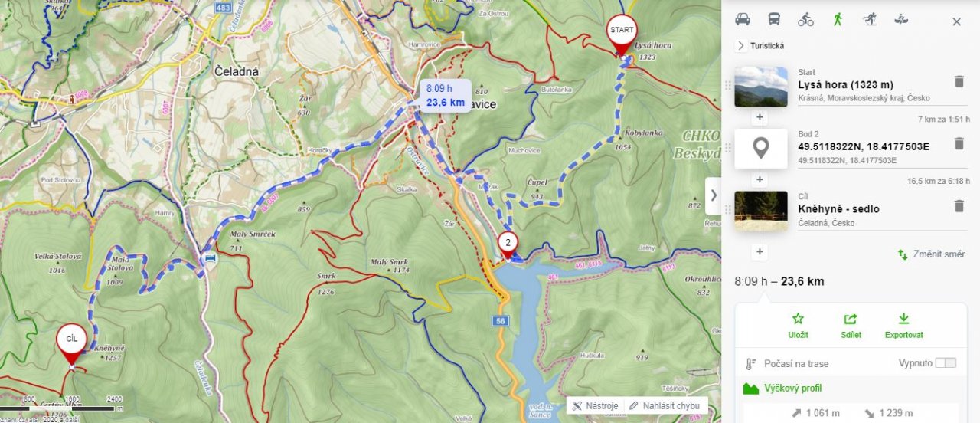Add a waypoint below Lysá hora
Image resolution: width=980 pixels, height=423 pixels.
tap(759, 117)
